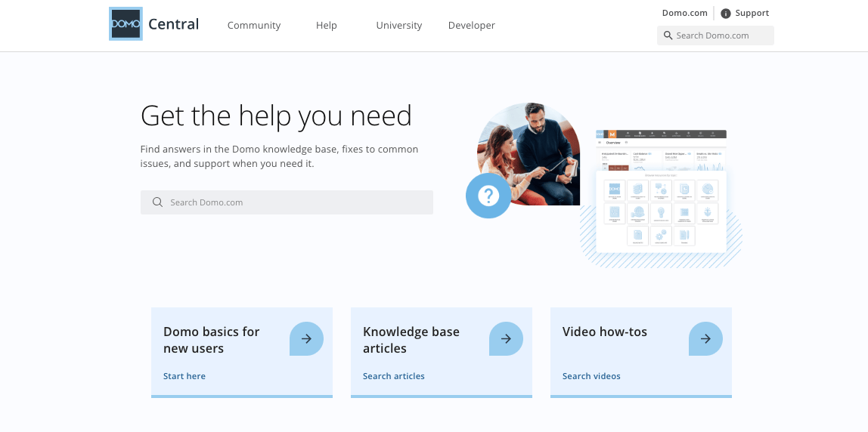This screenshot has width=868, height=432.
Task: Click the Support link text
Action: 752,14
